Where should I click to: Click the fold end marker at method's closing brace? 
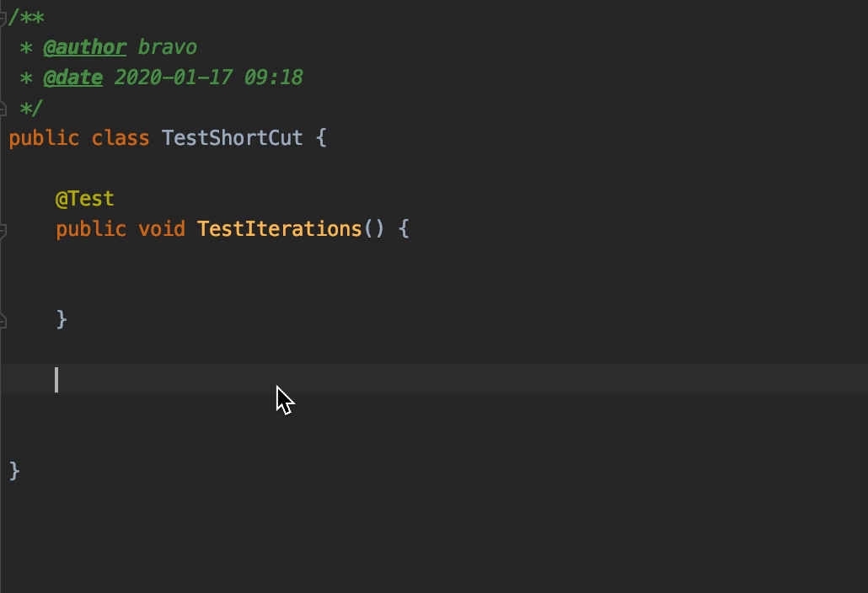click(x=3, y=320)
